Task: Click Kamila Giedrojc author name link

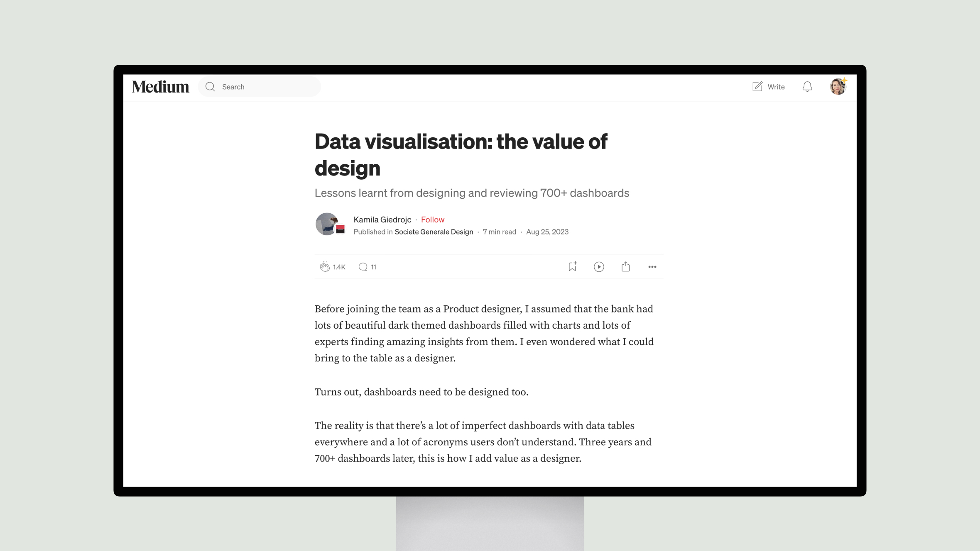Action: 382,219
